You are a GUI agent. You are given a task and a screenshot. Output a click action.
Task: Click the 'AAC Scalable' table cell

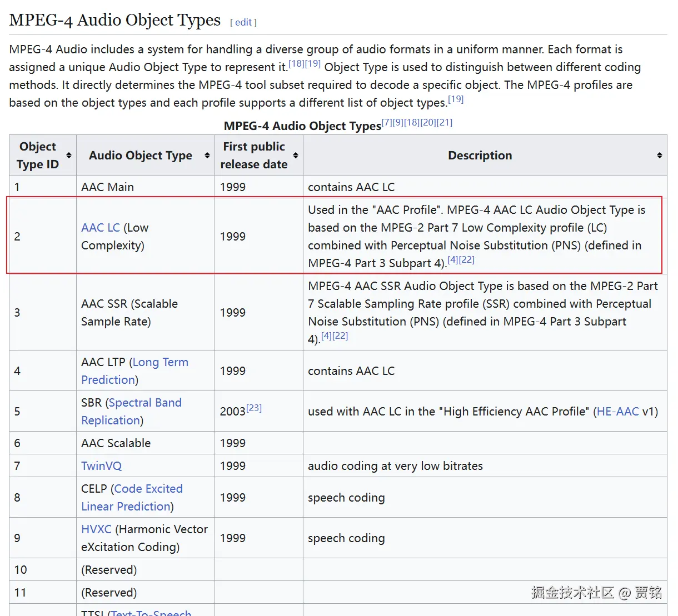click(x=146, y=443)
